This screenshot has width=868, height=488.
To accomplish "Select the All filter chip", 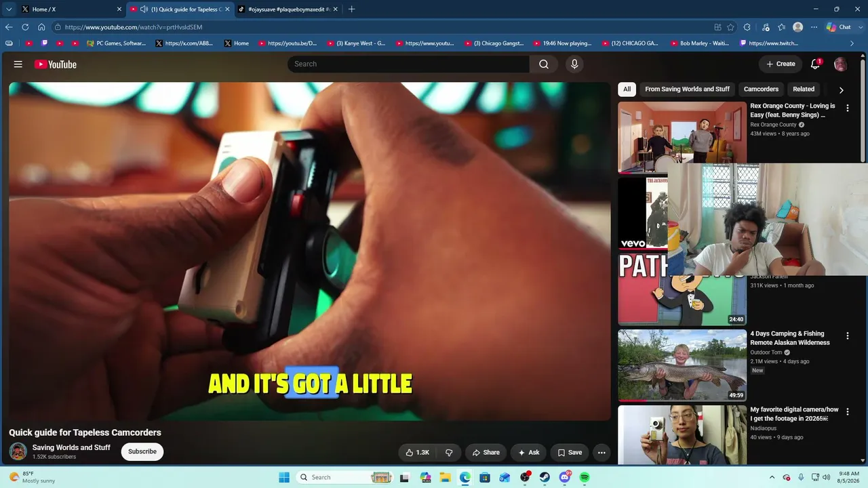I will [627, 89].
